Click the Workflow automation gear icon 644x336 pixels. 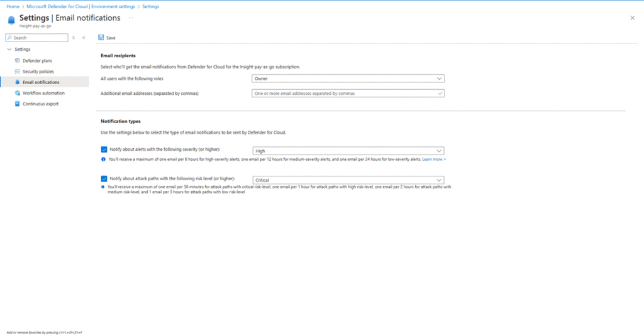pos(18,93)
